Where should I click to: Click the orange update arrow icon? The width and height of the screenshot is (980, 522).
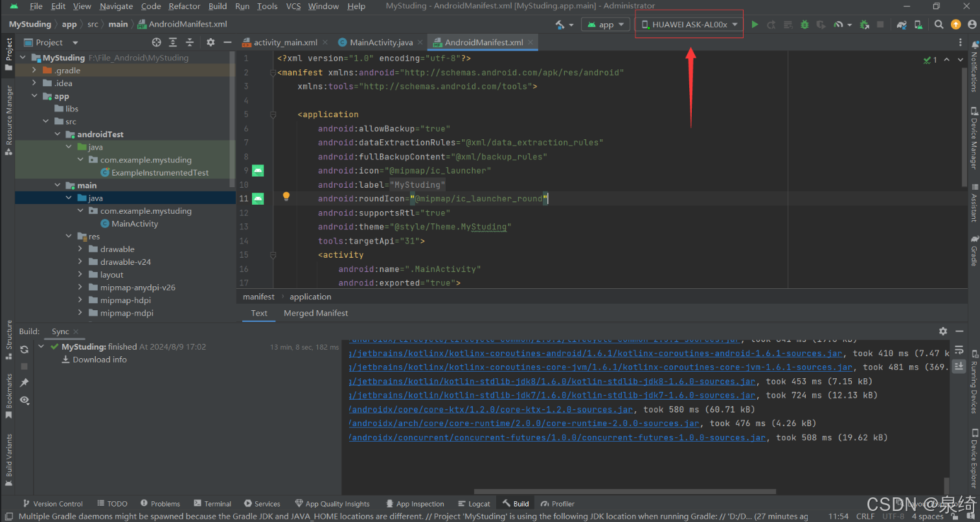955,25
